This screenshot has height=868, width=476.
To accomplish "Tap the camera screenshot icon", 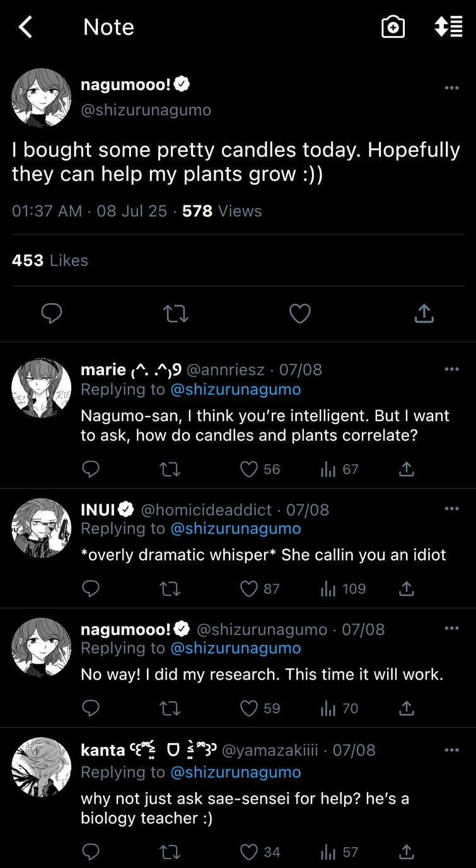I will 393,27.
